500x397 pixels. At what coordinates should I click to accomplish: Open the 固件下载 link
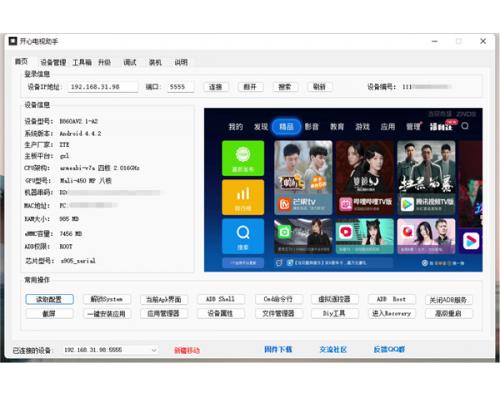coord(278,349)
